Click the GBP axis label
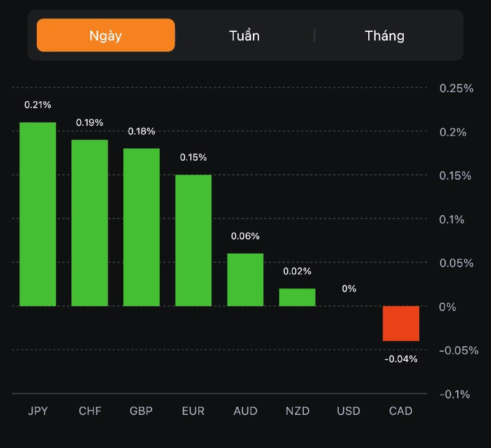 [141, 411]
